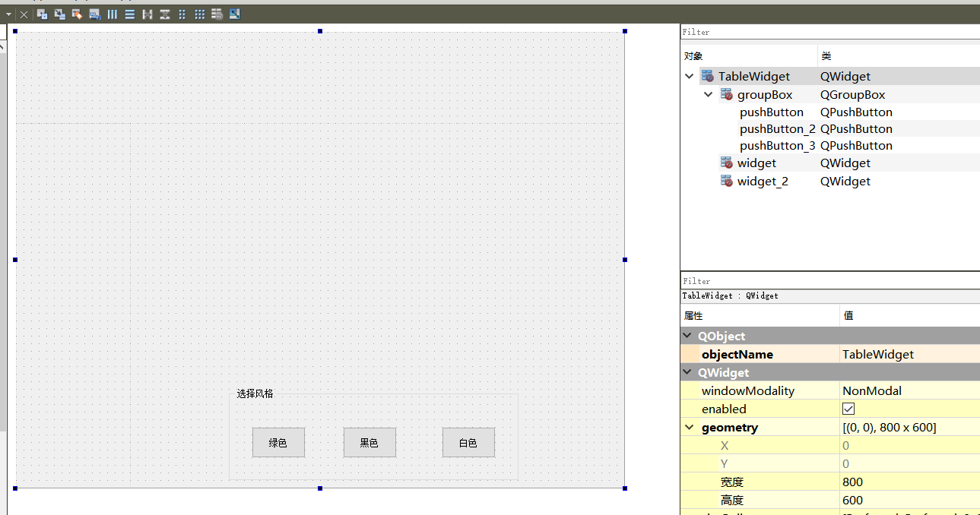Click TableWidget's icon in object tree
980x515 pixels.
tap(708, 76)
